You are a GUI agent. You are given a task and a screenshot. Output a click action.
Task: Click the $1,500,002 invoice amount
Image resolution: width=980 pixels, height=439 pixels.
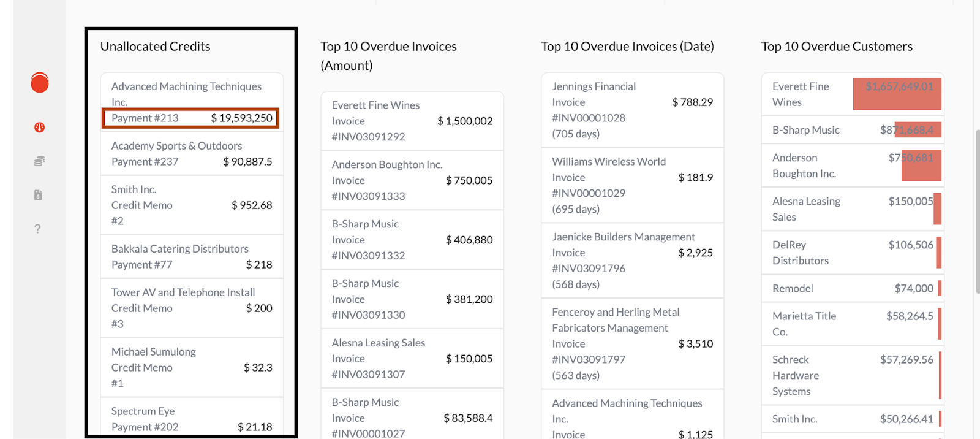[465, 121]
